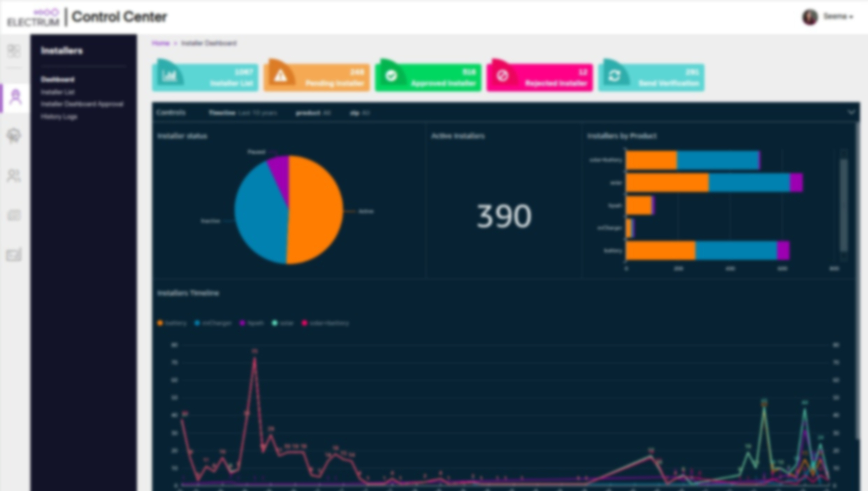Toggle solar series in timeline legend
The width and height of the screenshot is (868, 491).
(283, 323)
